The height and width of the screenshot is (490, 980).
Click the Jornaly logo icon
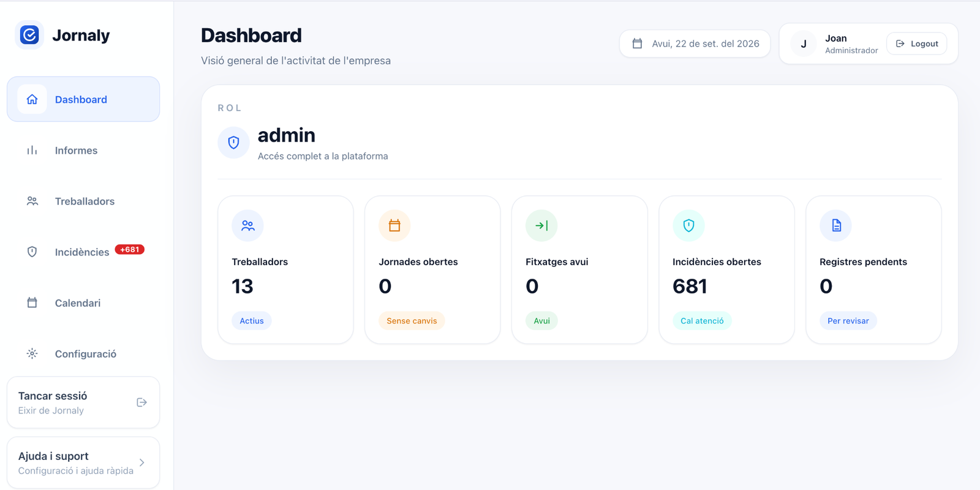(x=29, y=35)
